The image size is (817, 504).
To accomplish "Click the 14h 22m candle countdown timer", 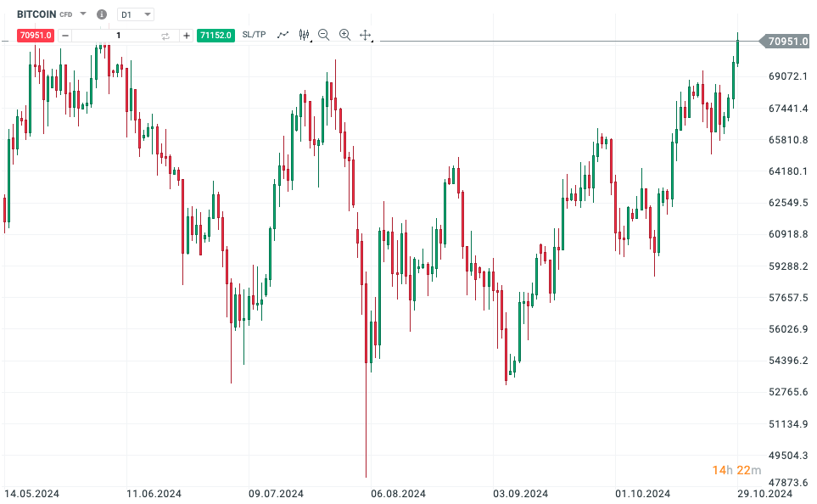I will [736, 470].
